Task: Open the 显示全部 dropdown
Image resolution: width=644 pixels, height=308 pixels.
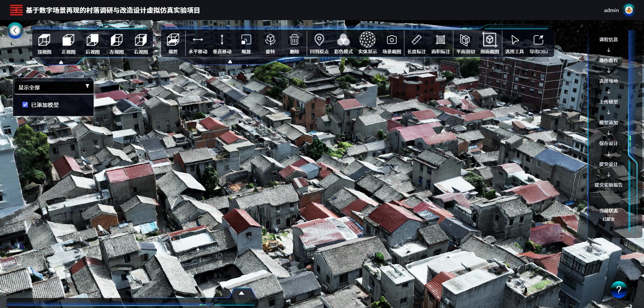Action: pyautogui.click(x=54, y=87)
